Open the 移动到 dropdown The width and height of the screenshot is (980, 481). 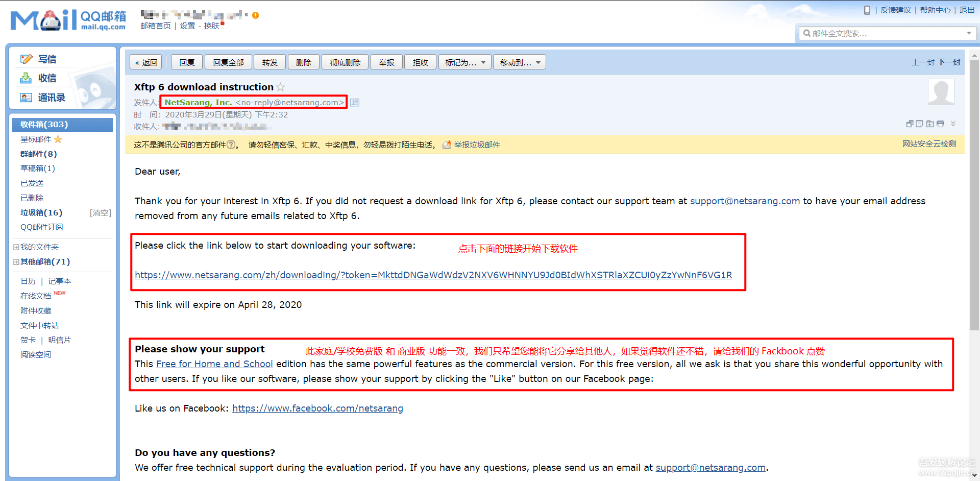pyautogui.click(x=520, y=62)
